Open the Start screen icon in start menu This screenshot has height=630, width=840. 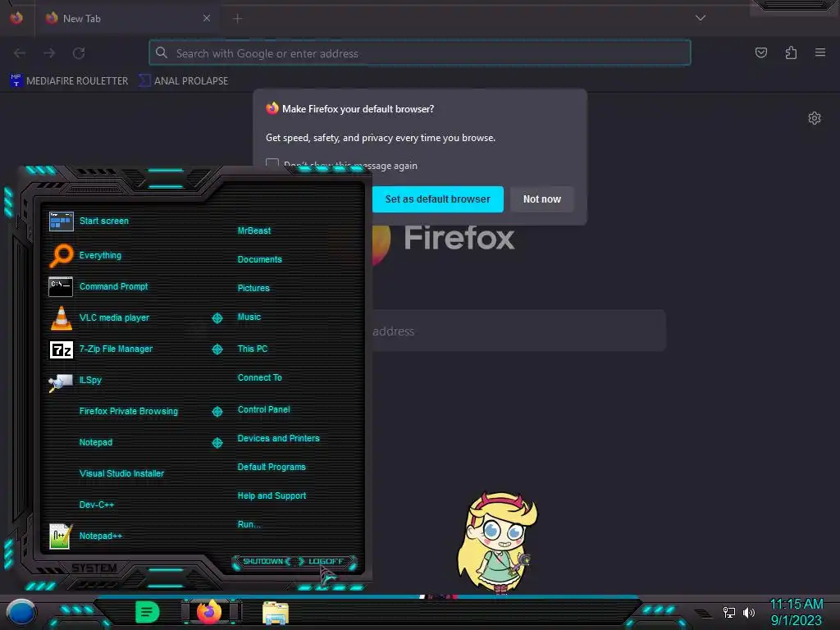coord(61,221)
